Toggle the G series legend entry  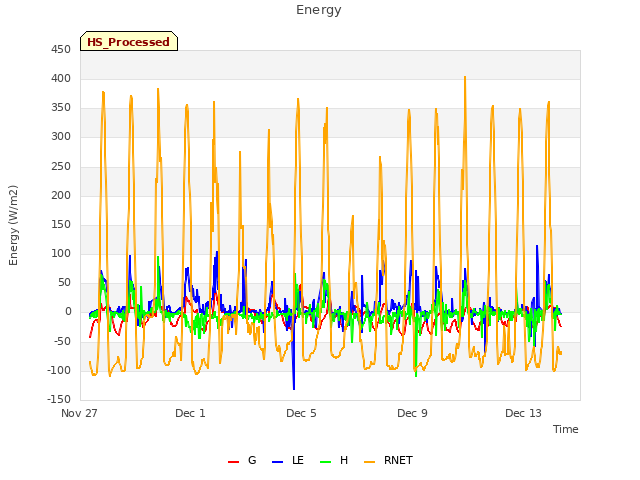click(242, 460)
